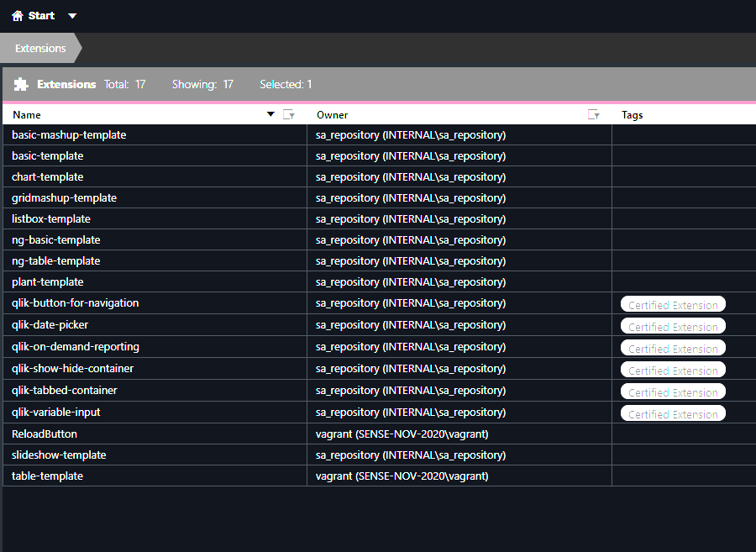Select the basic-mashup-template row

380,135
